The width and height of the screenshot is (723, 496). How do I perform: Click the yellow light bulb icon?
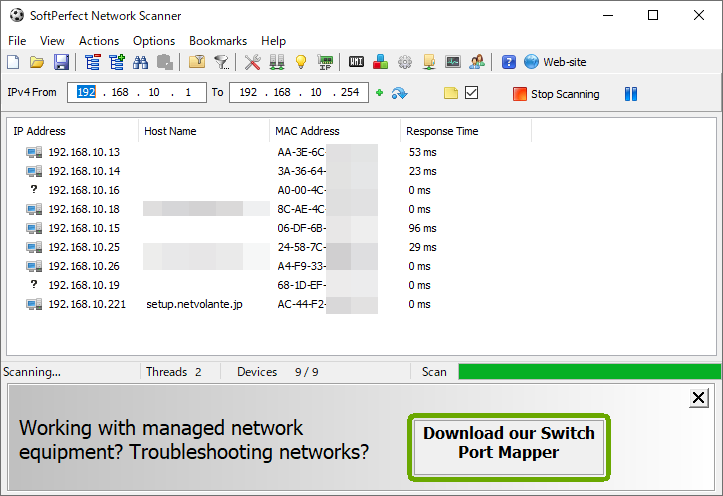click(x=301, y=62)
